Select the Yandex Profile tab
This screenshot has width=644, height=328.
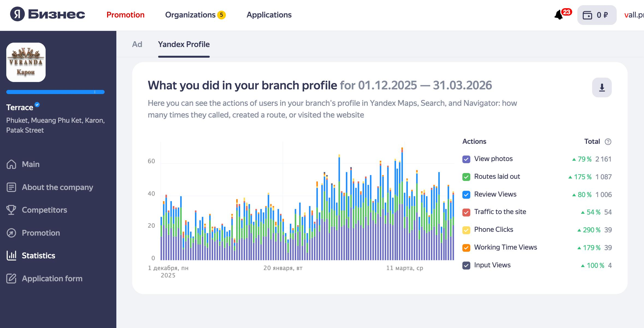pos(184,44)
